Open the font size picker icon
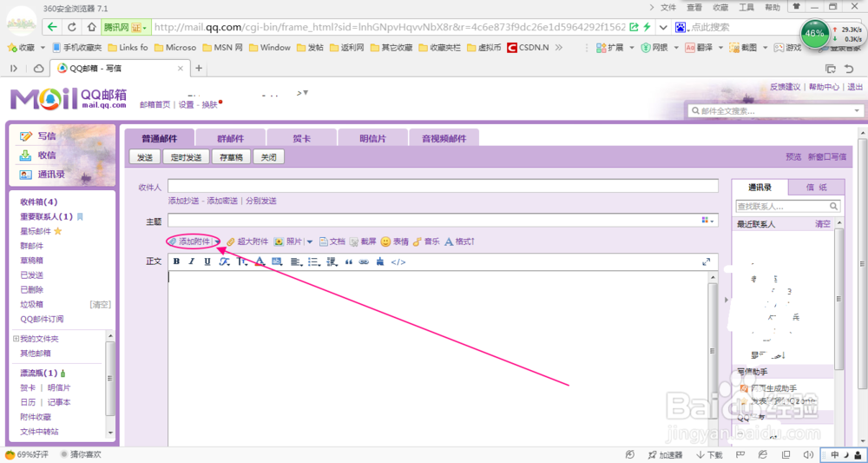Viewport: 868px width, 463px height. 242,262
